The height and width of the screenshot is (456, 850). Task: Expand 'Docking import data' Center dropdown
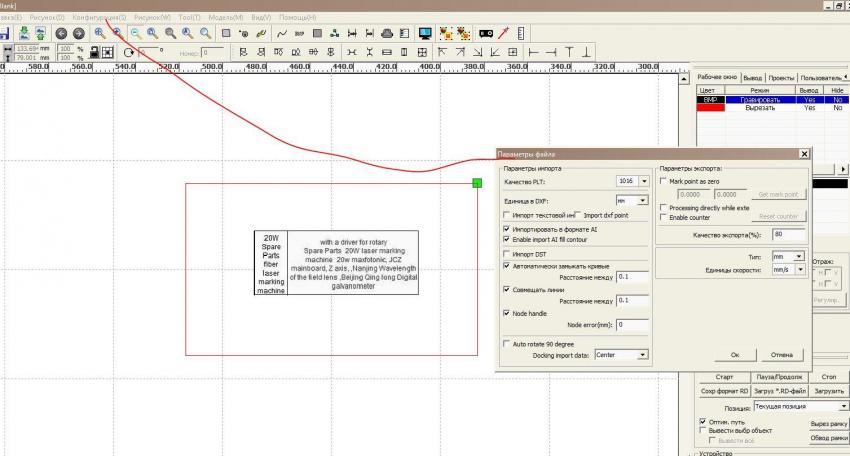[642, 354]
